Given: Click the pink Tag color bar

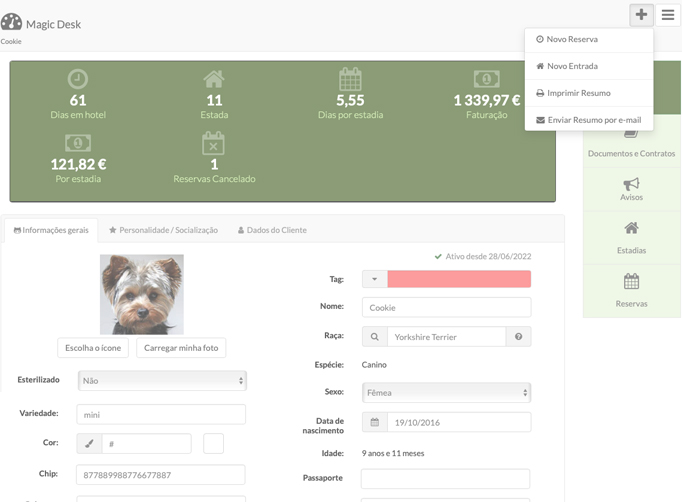Looking at the screenshot, I should click(459, 279).
